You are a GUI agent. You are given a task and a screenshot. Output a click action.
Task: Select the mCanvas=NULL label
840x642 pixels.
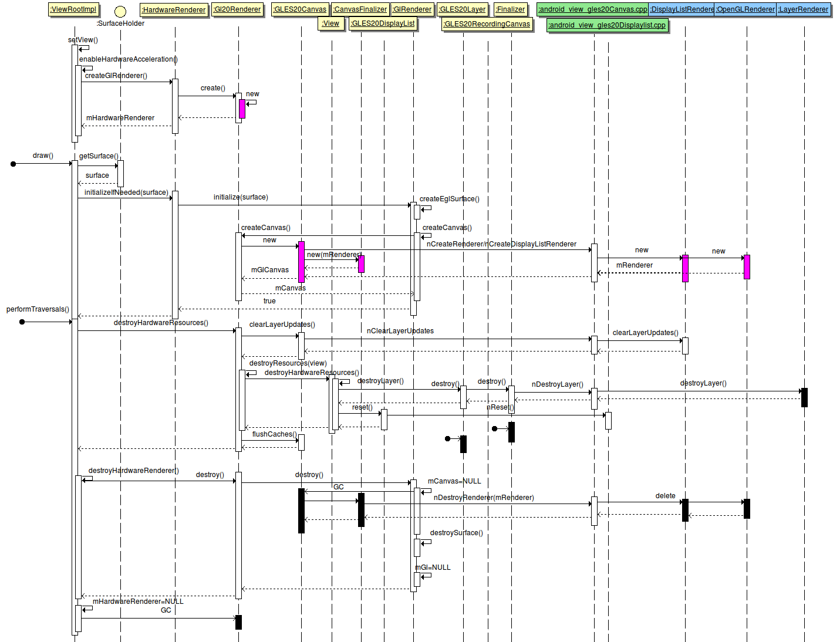[x=454, y=481]
